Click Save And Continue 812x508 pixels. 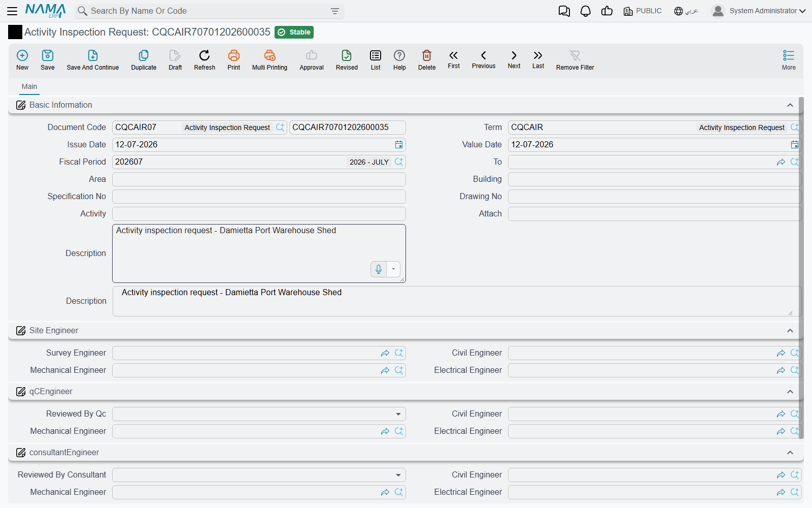coord(93,60)
